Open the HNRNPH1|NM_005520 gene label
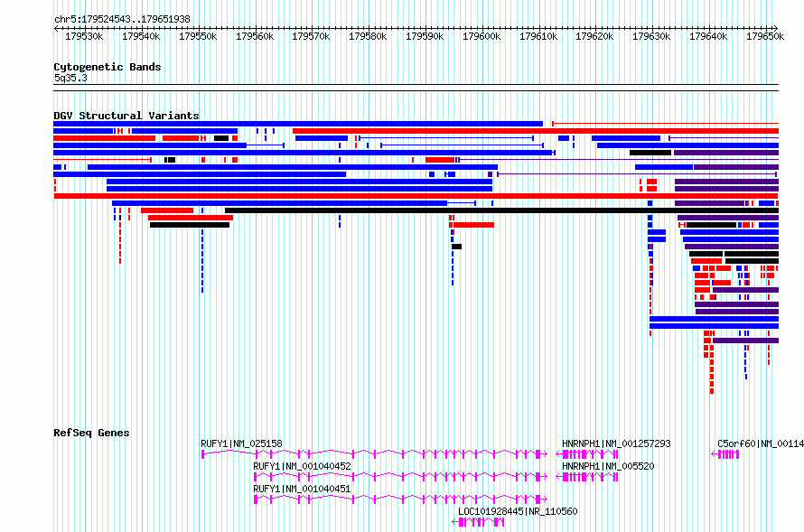Viewport: 804px width, 532px height. click(x=608, y=466)
